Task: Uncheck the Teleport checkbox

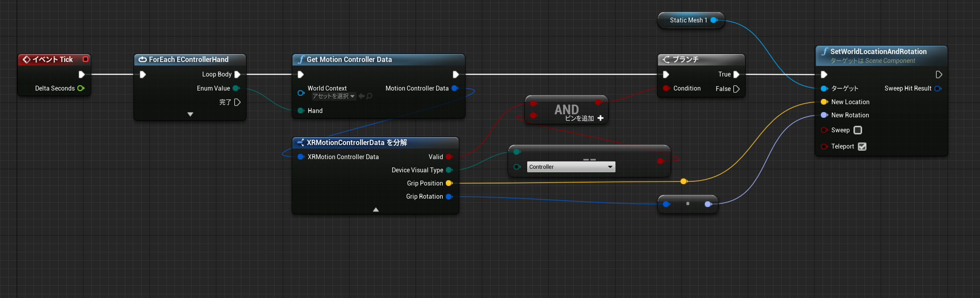Action: [x=862, y=146]
